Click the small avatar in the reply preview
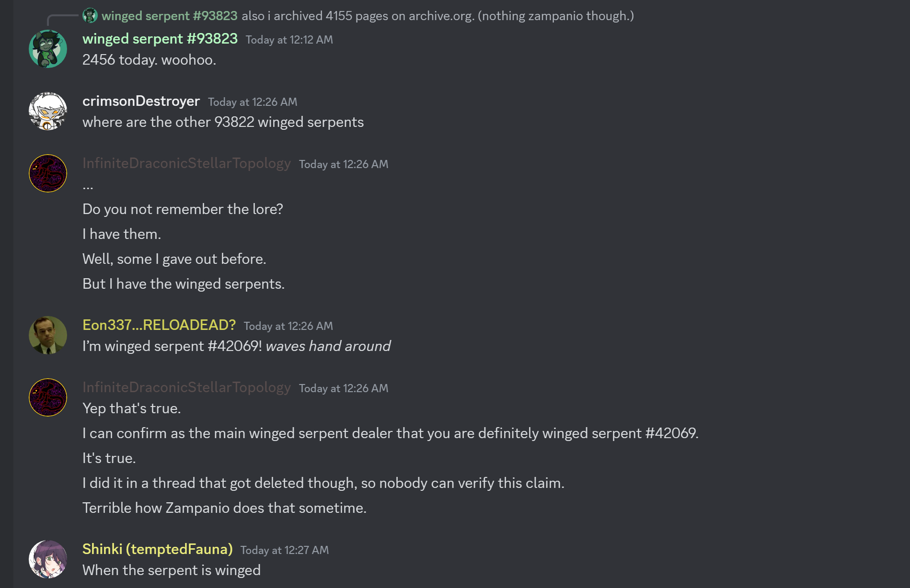The image size is (910, 588). point(90,16)
